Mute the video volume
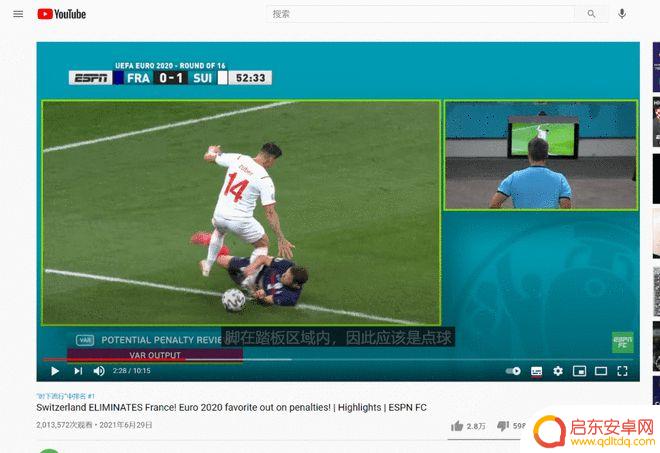660x453 pixels. (99, 371)
